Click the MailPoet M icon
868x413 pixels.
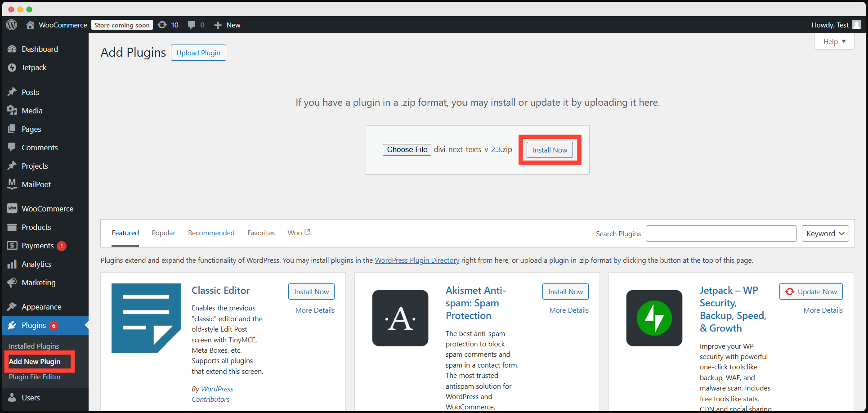12,184
